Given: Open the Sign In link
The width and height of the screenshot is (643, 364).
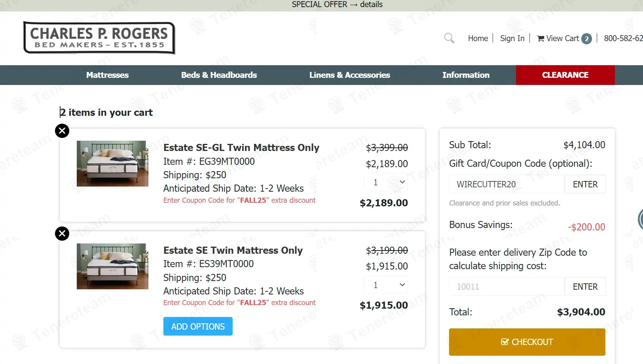Looking at the screenshot, I should click(x=512, y=38).
